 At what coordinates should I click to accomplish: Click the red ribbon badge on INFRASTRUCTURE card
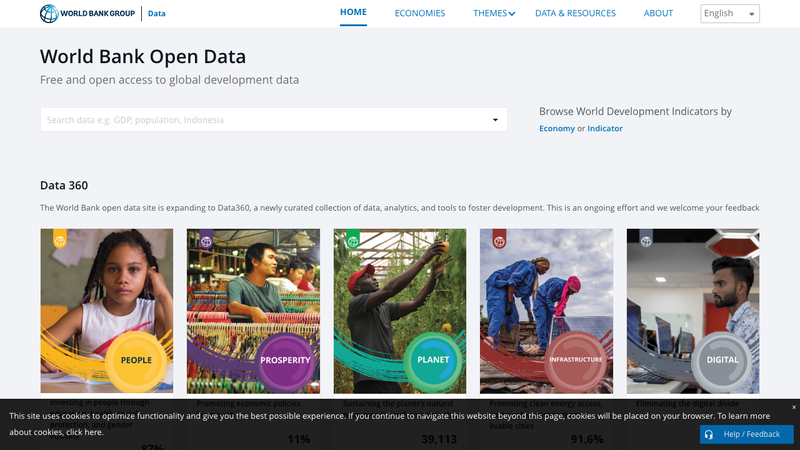pos(499,239)
